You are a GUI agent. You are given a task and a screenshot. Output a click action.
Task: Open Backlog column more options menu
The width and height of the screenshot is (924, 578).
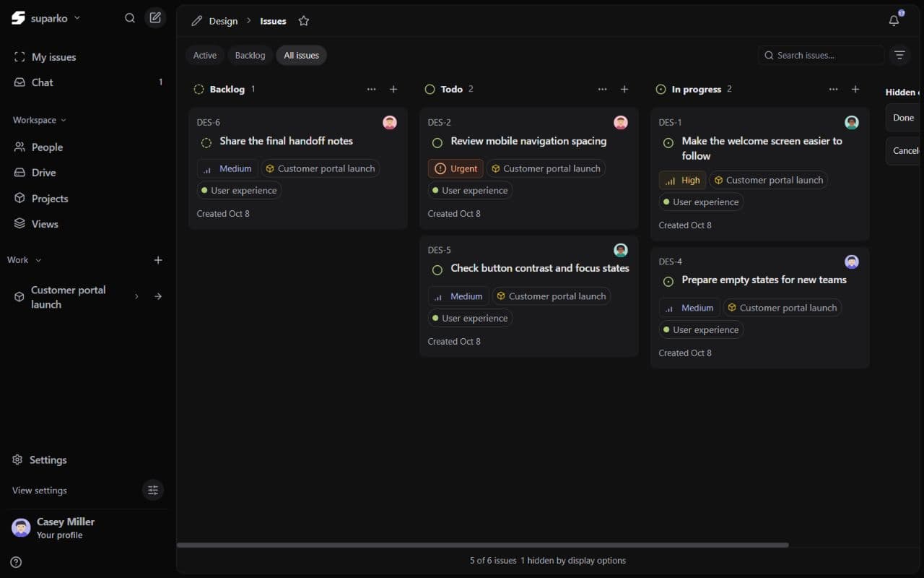click(x=371, y=90)
